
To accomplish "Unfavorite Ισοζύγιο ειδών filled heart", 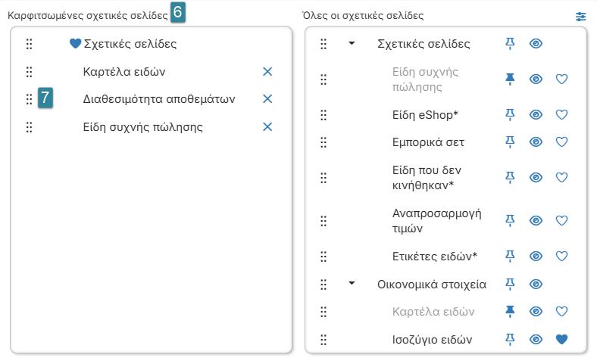I will click(x=561, y=339).
